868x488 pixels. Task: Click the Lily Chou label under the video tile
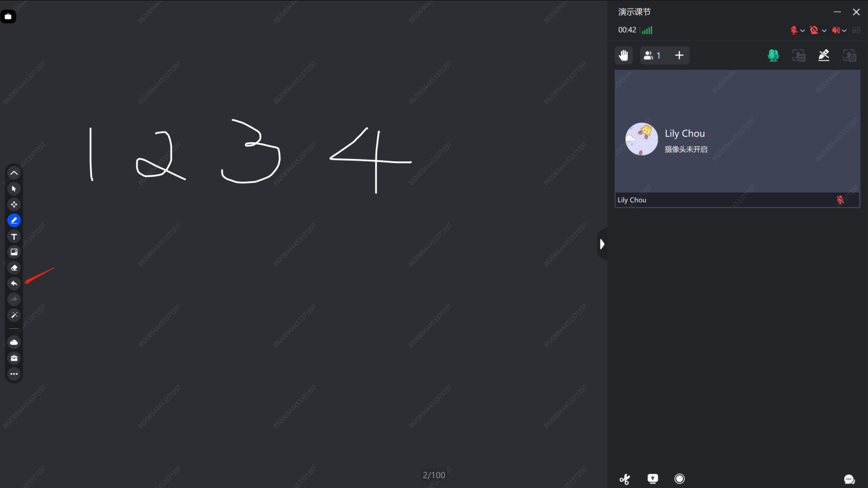tap(632, 200)
